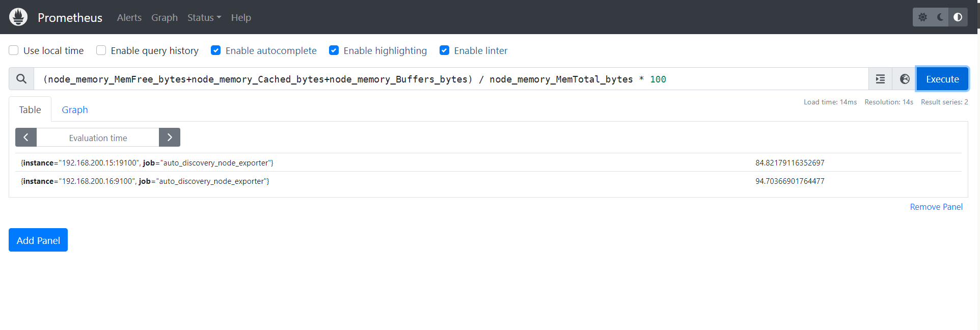The width and height of the screenshot is (980, 330).
Task: Step evaluation time forward
Action: tap(170, 137)
